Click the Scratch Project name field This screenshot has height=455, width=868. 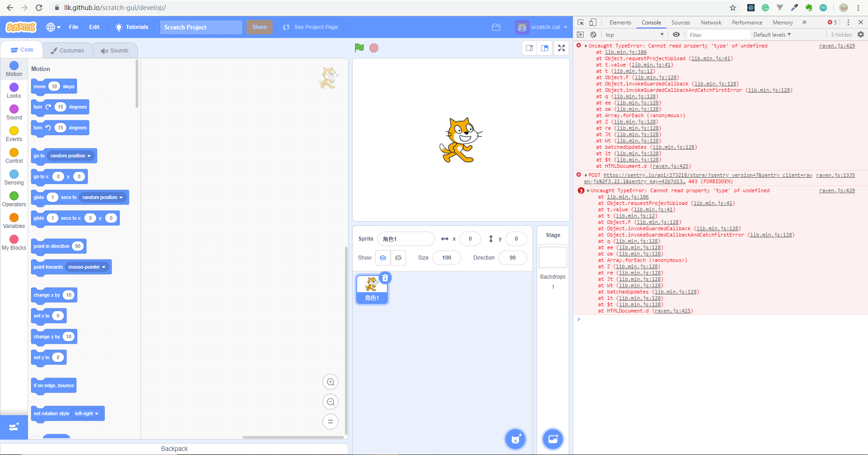(x=201, y=27)
